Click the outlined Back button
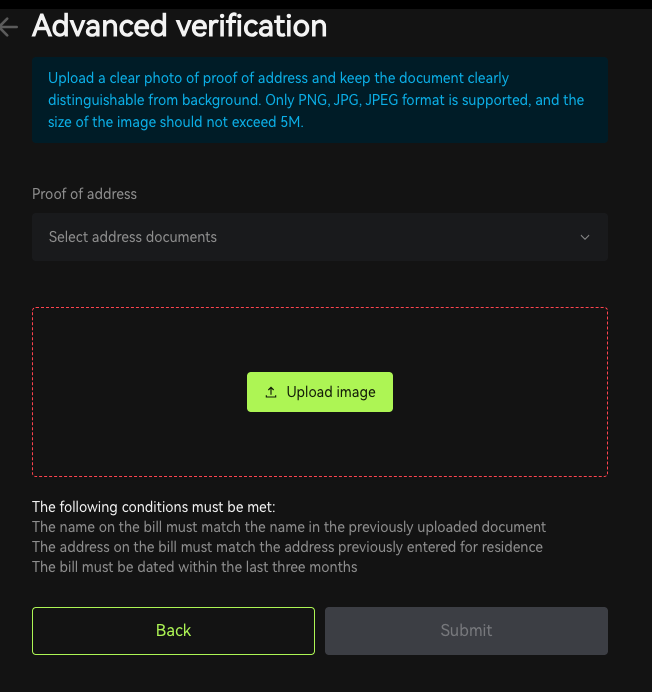652x692 pixels. click(x=173, y=631)
